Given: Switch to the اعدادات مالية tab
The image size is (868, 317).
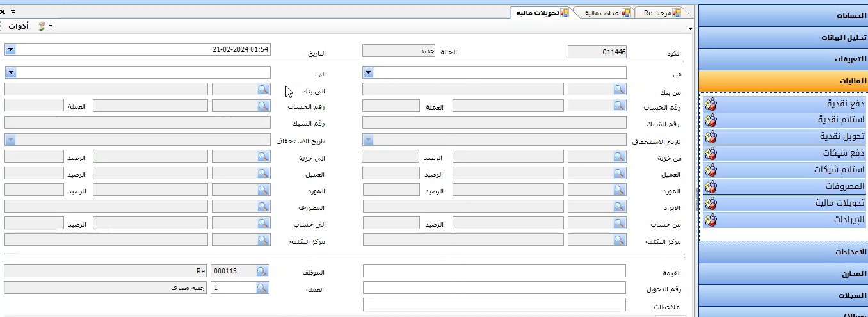Looking at the screenshot, I should (607, 13).
